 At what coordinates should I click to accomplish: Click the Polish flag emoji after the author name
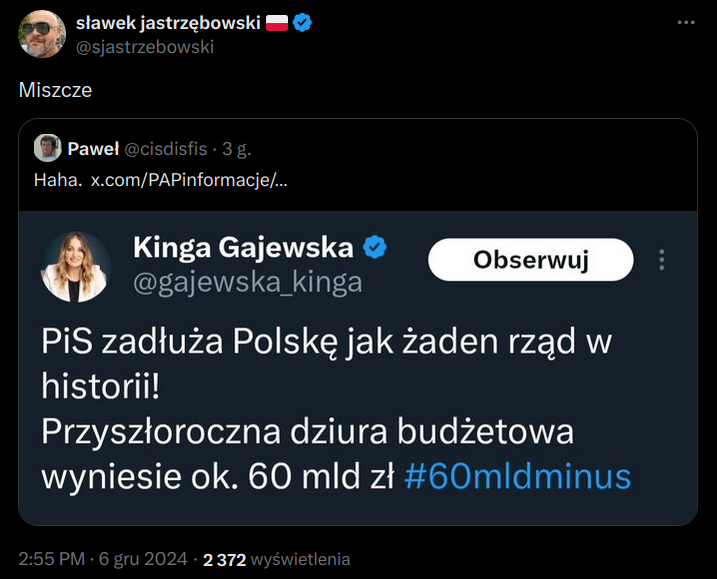277,23
